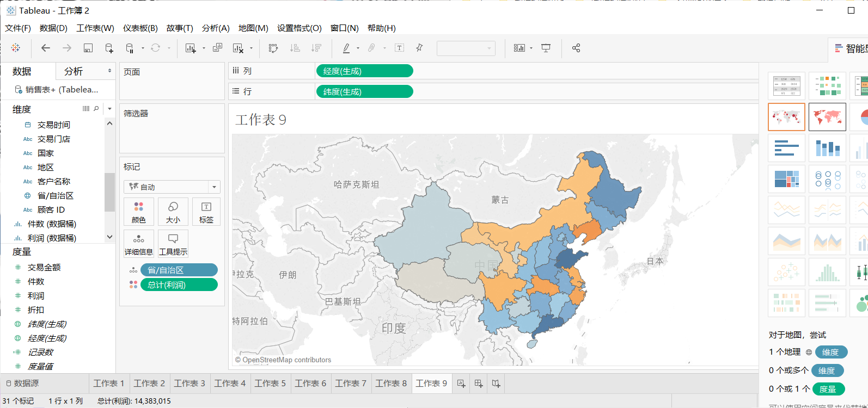The width and height of the screenshot is (868, 408).
Task: Click the refresh data icon
Action: pos(156,48)
